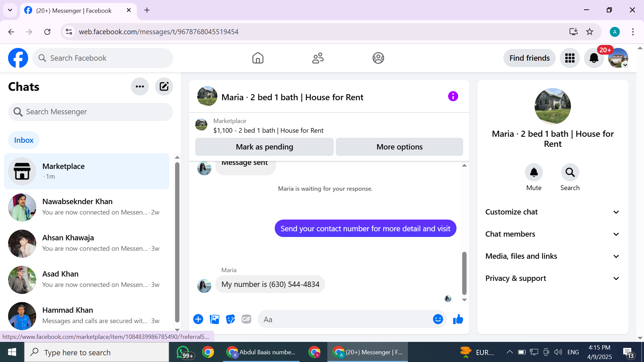Expand the Chat members section
Screen dimensions: 644x362
[552, 234]
